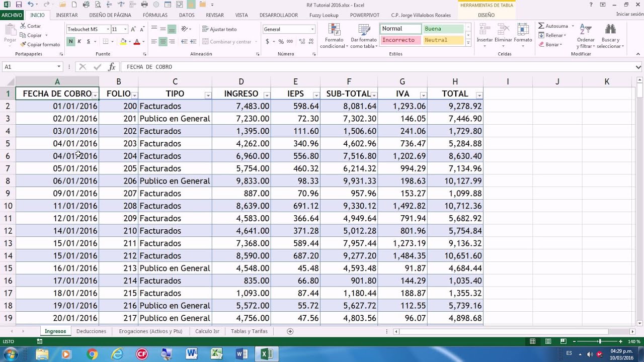Viewport: 644px width, 362px height.
Task: Open the number format dropdown General
Action: tap(312, 29)
